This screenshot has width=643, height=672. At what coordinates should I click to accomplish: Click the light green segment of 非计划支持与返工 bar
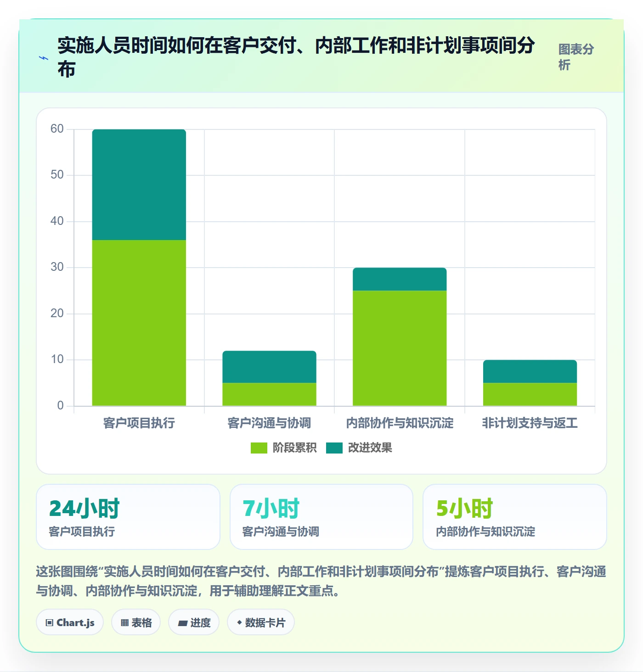click(x=530, y=394)
